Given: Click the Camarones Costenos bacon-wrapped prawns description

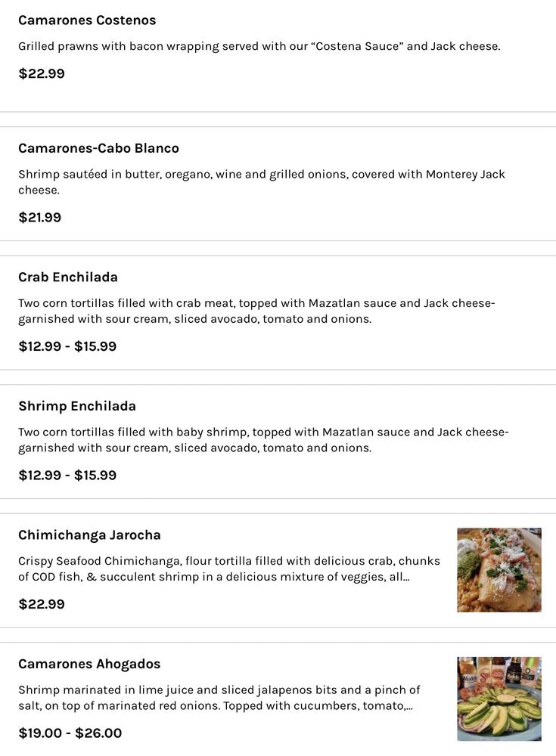Looking at the screenshot, I should point(259,46).
